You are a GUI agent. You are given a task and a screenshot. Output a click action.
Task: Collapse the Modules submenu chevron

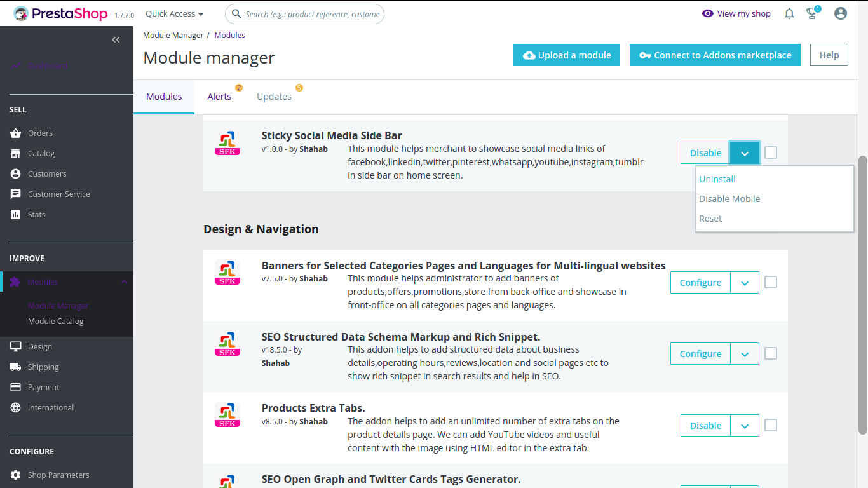point(124,282)
